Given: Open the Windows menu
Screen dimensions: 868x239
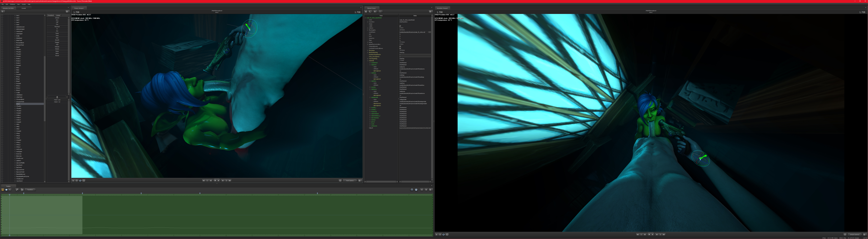Looking at the screenshot, I should click(x=12, y=4).
